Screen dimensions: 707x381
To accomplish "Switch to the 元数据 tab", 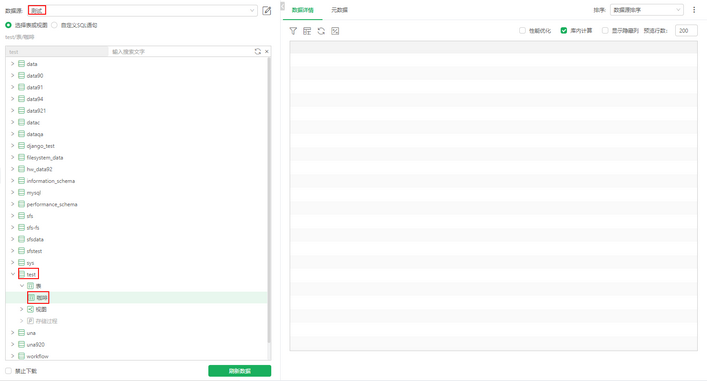I will click(x=340, y=10).
